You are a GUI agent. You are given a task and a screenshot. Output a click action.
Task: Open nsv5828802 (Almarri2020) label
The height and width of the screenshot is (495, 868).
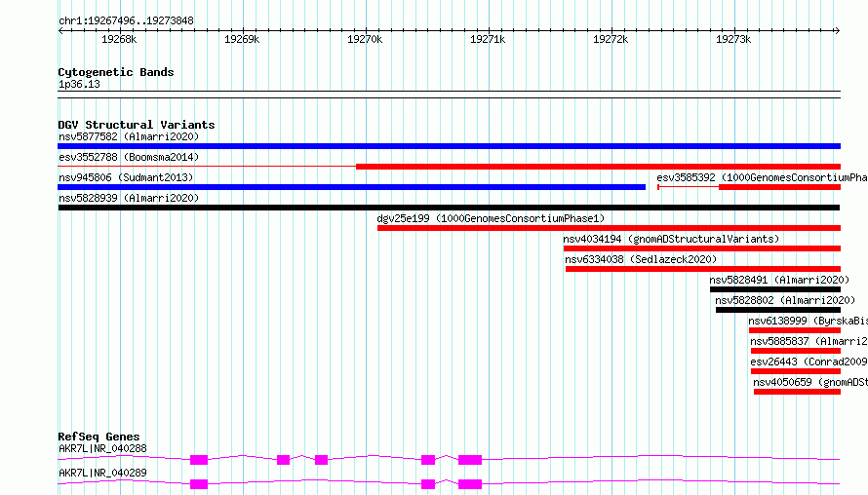pyautogui.click(x=785, y=300)
